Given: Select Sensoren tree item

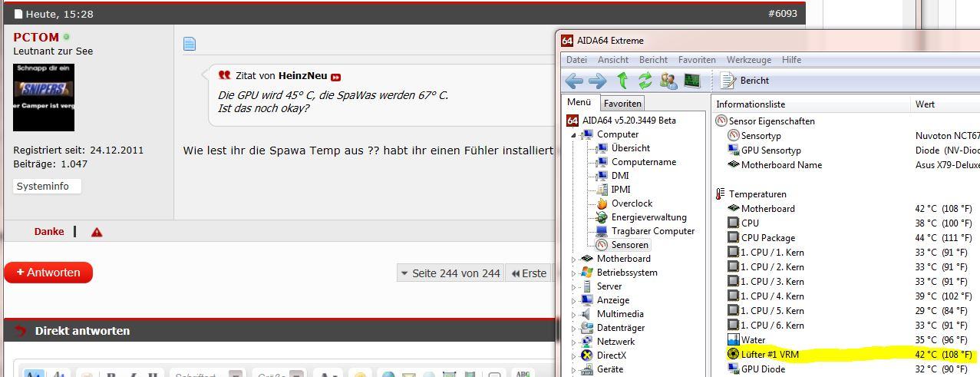Looking at the screenshot, I should [622, 245].
